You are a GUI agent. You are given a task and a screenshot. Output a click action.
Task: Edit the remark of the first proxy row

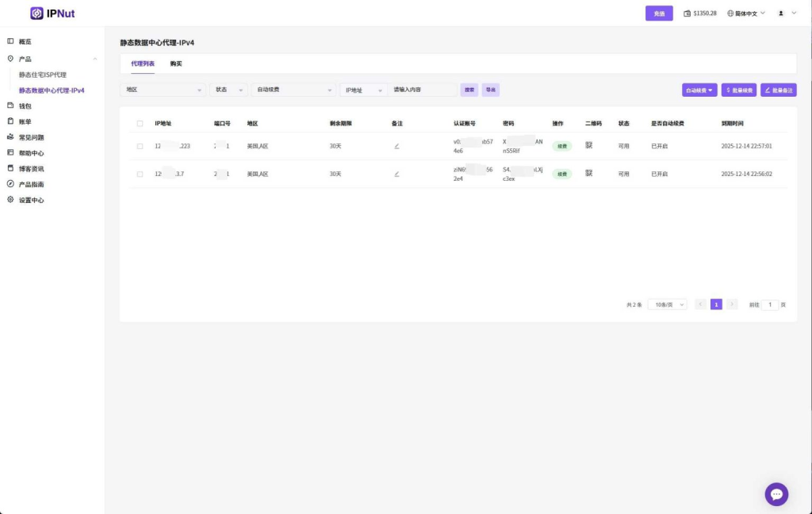tap(396, 146)
